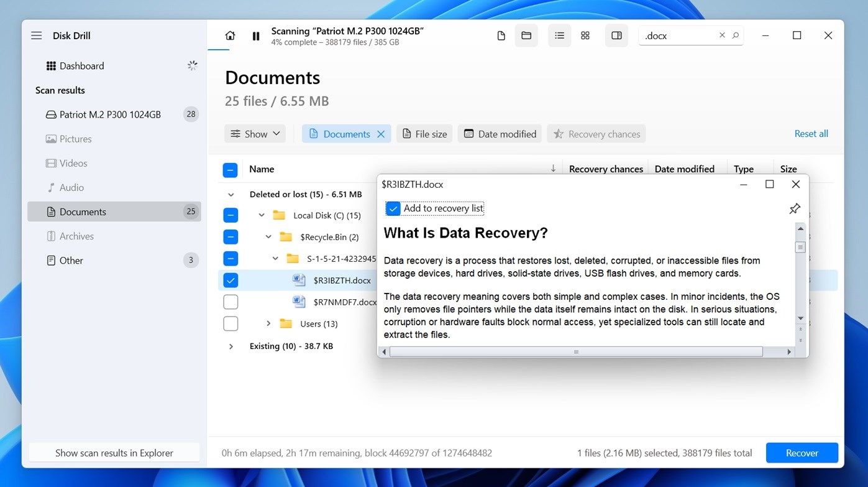Pin the preview window

(x=795, y=208)
